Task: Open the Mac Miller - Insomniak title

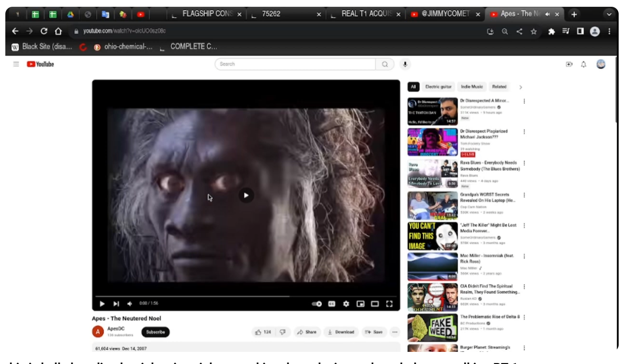Action: pos(487,258)
